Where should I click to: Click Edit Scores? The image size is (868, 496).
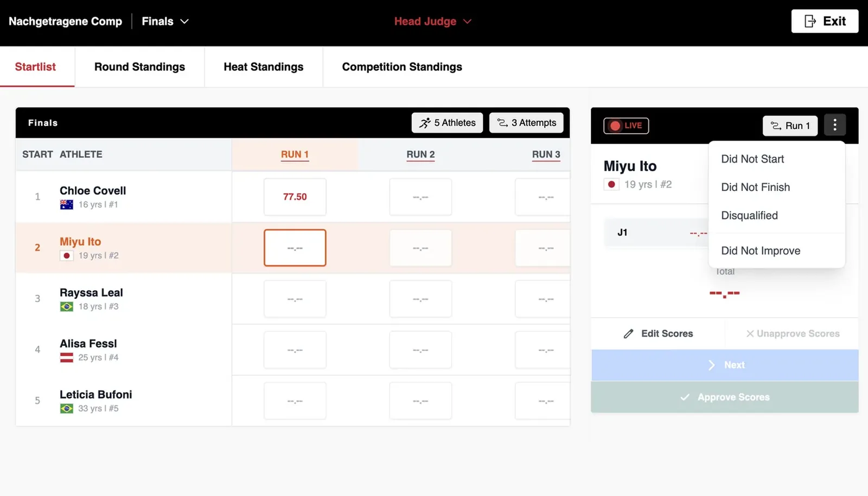(x=658, y=333)
